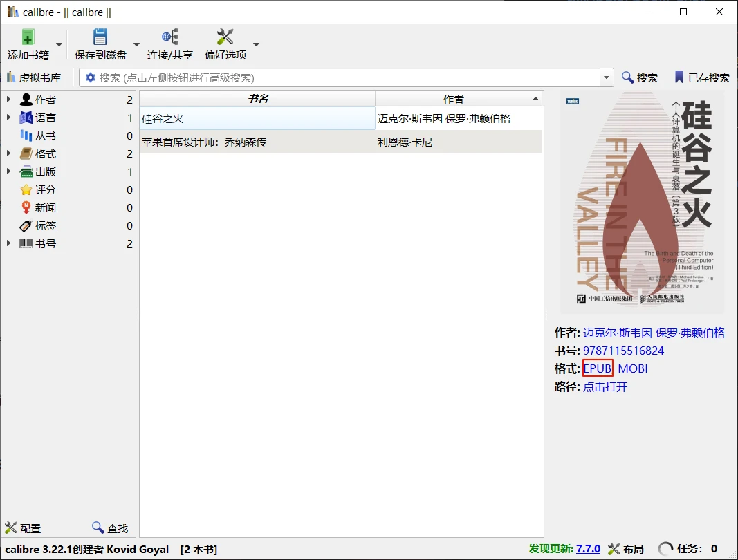Sort by Author (作者) column header
The height and width of the screenshot is (560, 738).
pyautogui.click(x=459, y=99)
